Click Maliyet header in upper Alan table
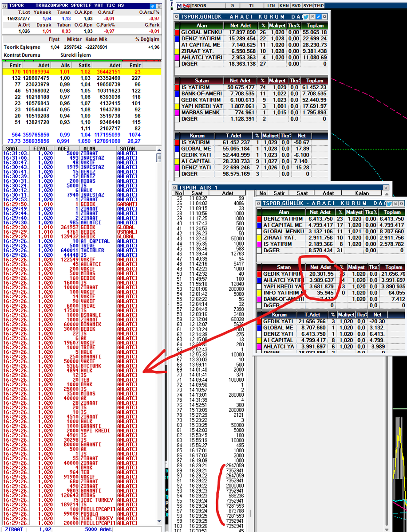This screenshot has height=532, width=407. click(x=277, y=25)
